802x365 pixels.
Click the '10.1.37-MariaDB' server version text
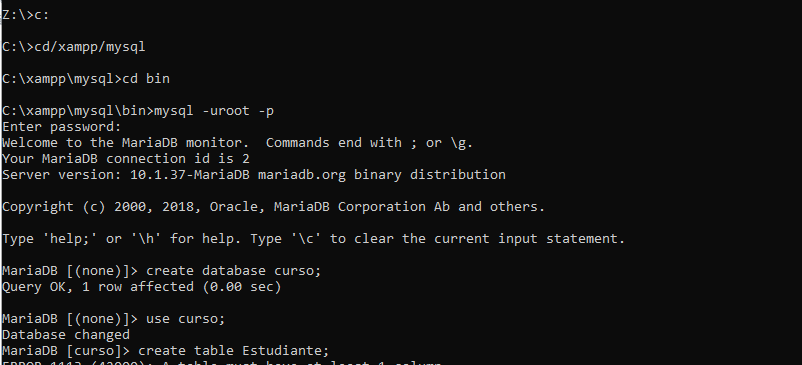click(x=190, y=175)
